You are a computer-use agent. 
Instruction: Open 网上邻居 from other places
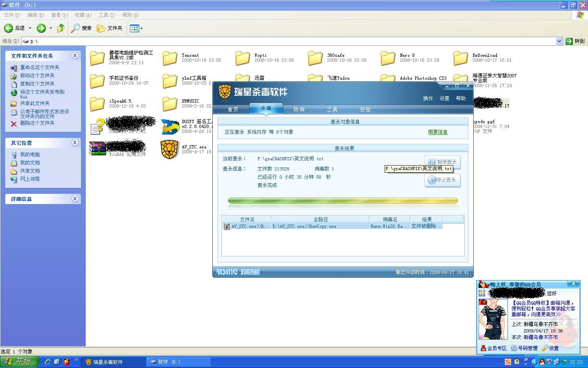[x=30, y=179]
